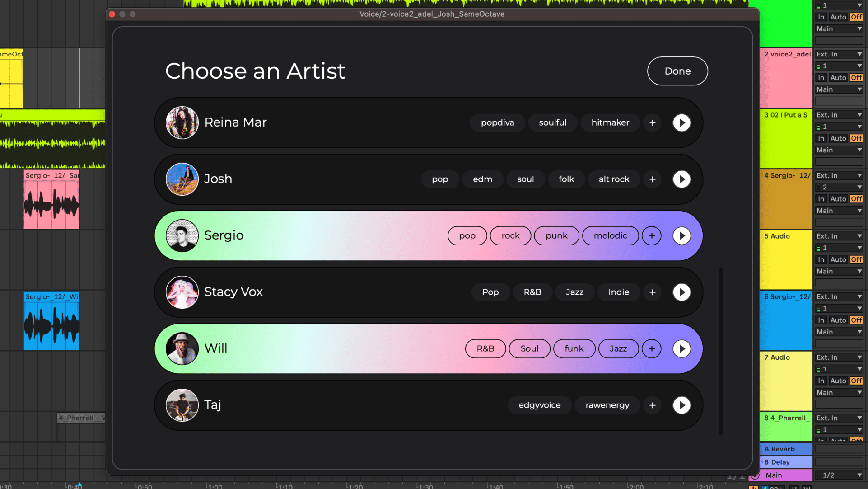This screenshot has height=489, width=868.
Task: Play Reina Mar's voice preview
Action: 681,122
